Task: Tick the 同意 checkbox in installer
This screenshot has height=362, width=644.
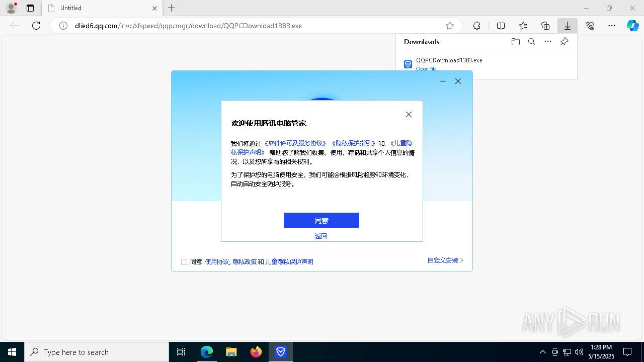Action: click(184, 262)
